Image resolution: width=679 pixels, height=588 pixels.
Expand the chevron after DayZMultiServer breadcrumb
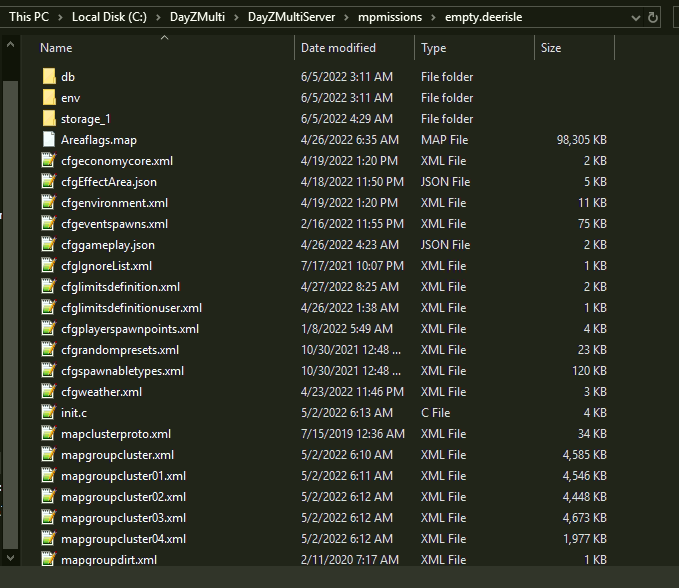346,17
